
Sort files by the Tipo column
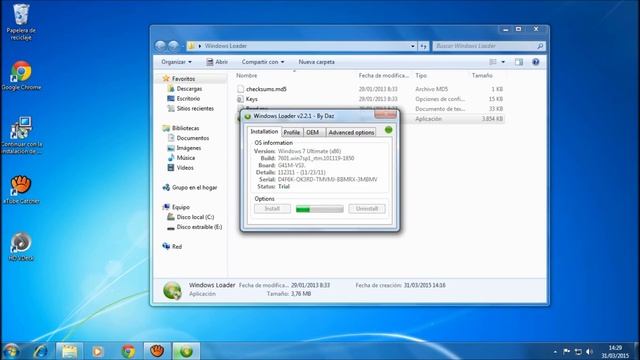pyautogui.click(x=421, y=76)
